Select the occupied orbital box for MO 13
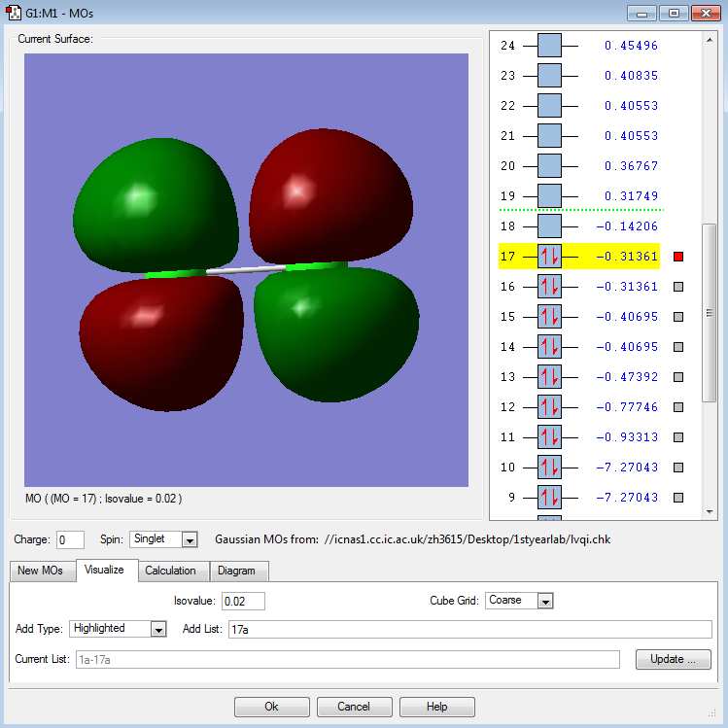728x728 pixels. click(x=549, y=377)
